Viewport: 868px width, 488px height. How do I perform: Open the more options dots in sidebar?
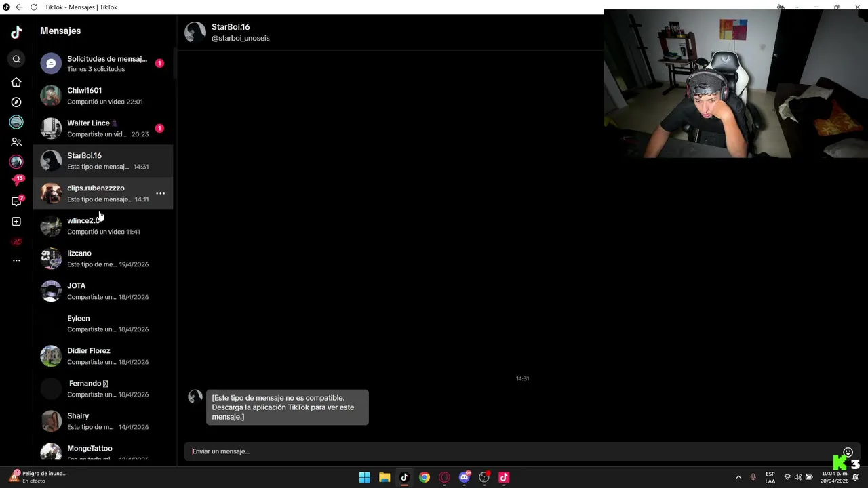pos(16,260)
